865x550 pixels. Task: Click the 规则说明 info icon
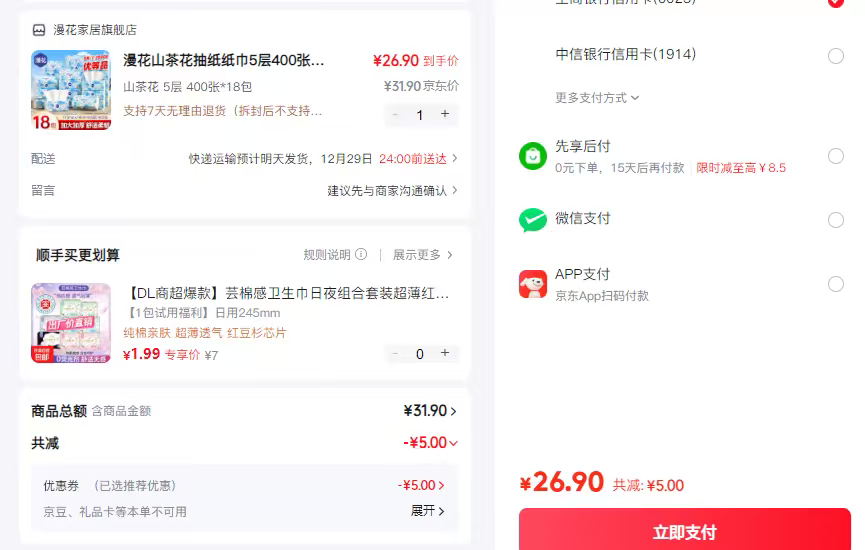pos(361,255)
